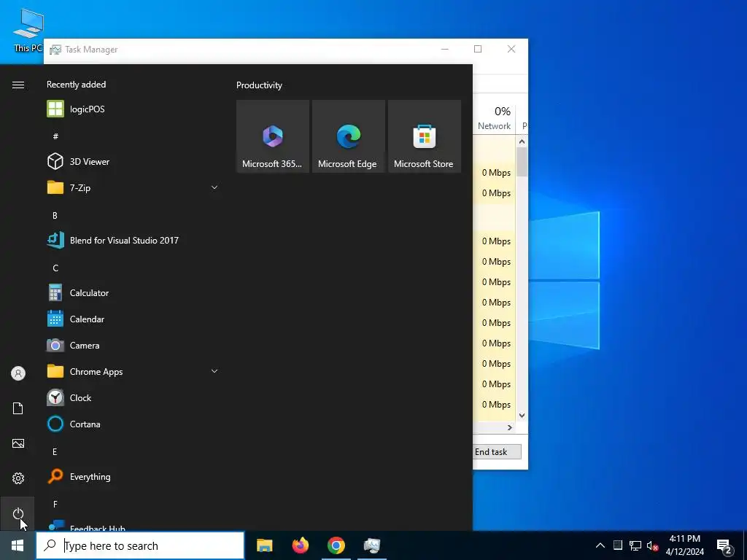
Task: Click Task Manager scrollbar up arrow
Action: tap(522, 141)
